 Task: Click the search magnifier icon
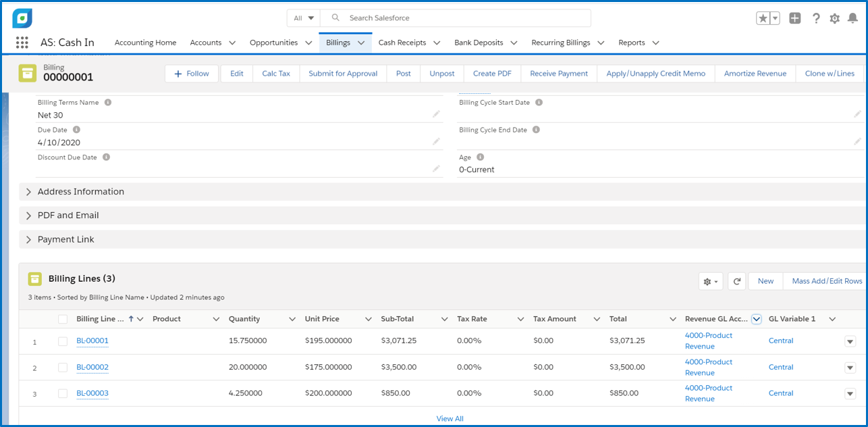pos(335,18)
